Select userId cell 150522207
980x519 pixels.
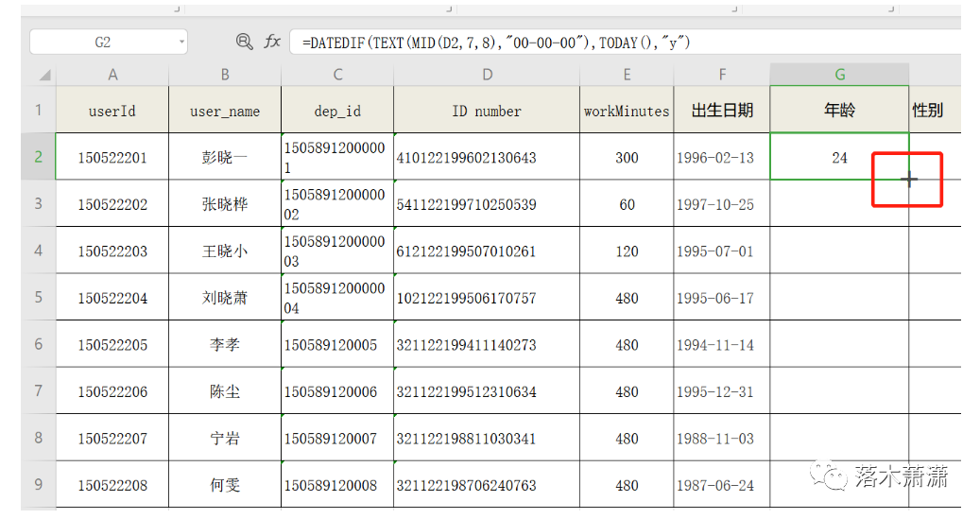pos(112,439)
